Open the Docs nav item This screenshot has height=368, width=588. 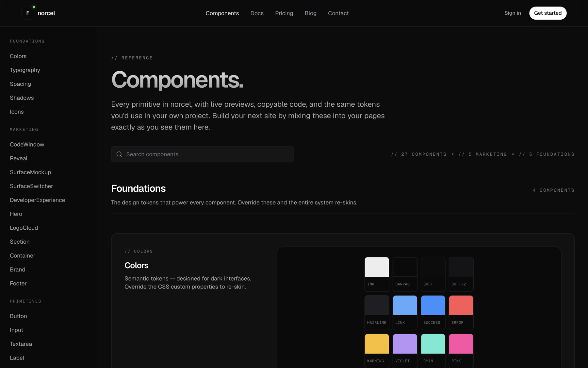[257, 13]
